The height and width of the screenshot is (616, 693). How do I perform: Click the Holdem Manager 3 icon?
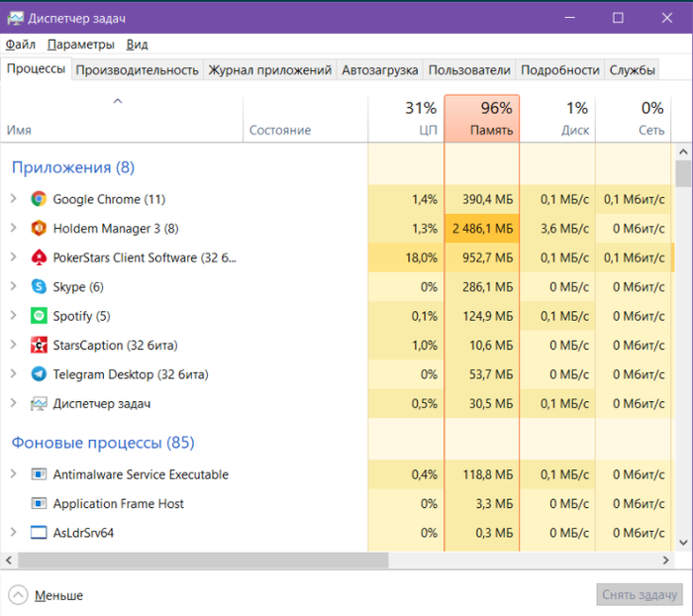(x=39, y=229)
